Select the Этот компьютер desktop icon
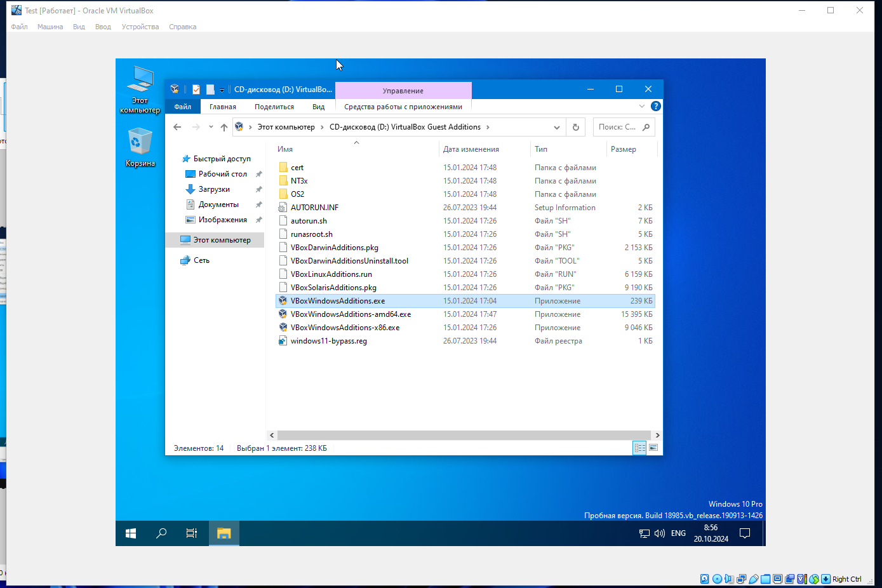The width and height of the screenshot is (882, 588). point(140,90)
